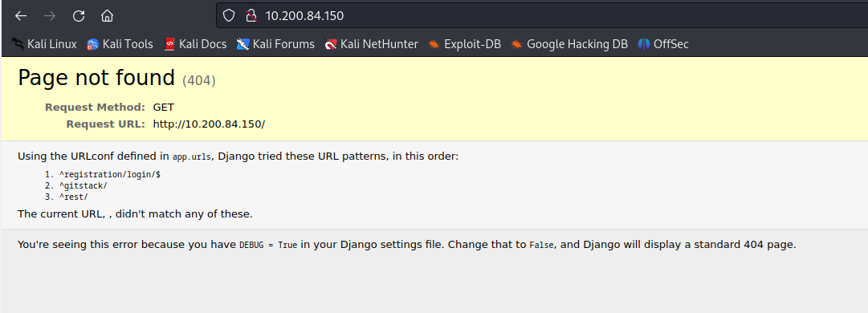Click the insecure connection lock icon
This screenshot has height=313, width=868.
pos(251,15)
